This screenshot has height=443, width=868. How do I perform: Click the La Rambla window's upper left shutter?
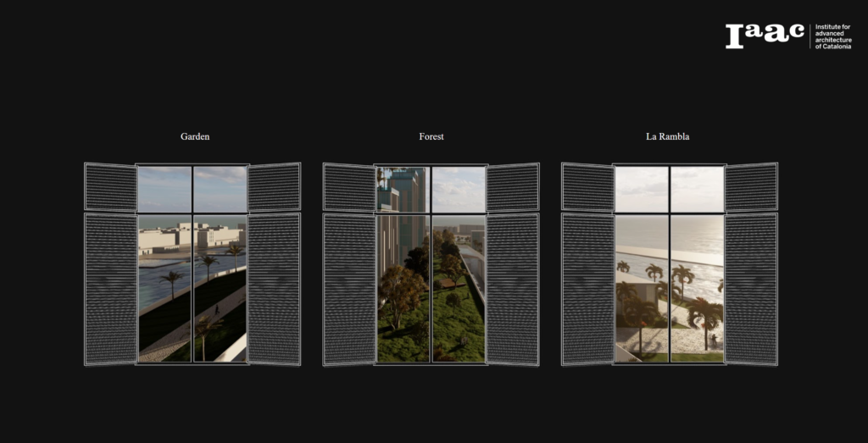pyautogui.click(x=587, y=186)
